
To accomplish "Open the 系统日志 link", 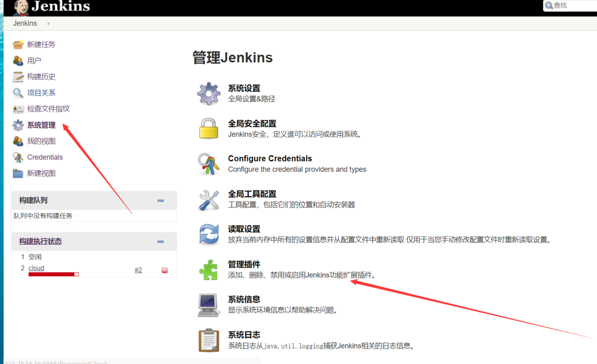I will tap(244, 335).
